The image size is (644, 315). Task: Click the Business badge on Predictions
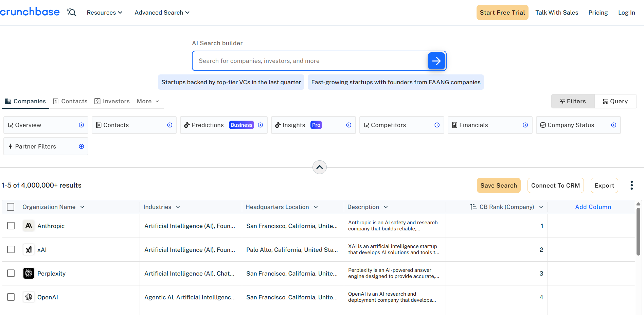click(241, 125)
